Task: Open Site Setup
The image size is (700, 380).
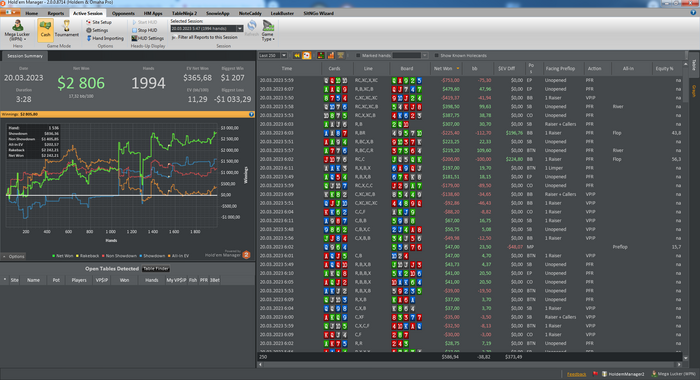Action: pos(99,22)
